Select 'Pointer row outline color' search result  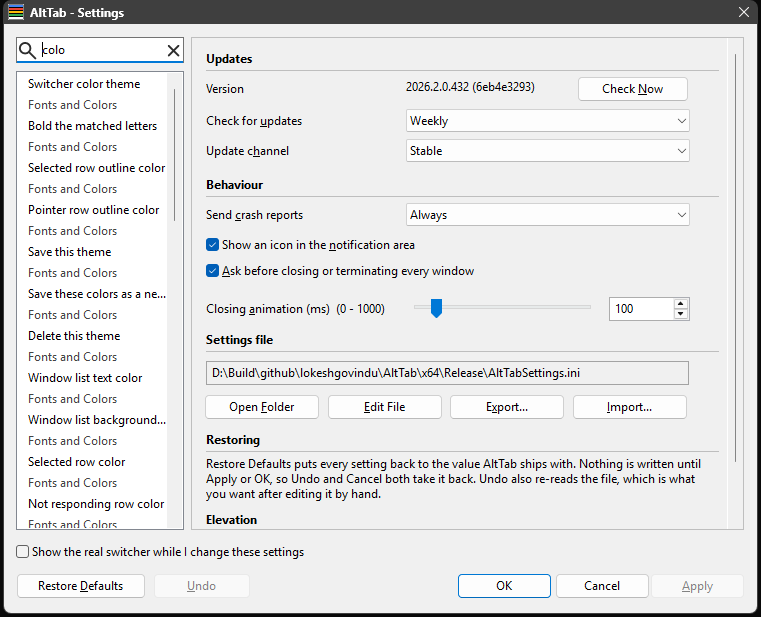[94, 210]
